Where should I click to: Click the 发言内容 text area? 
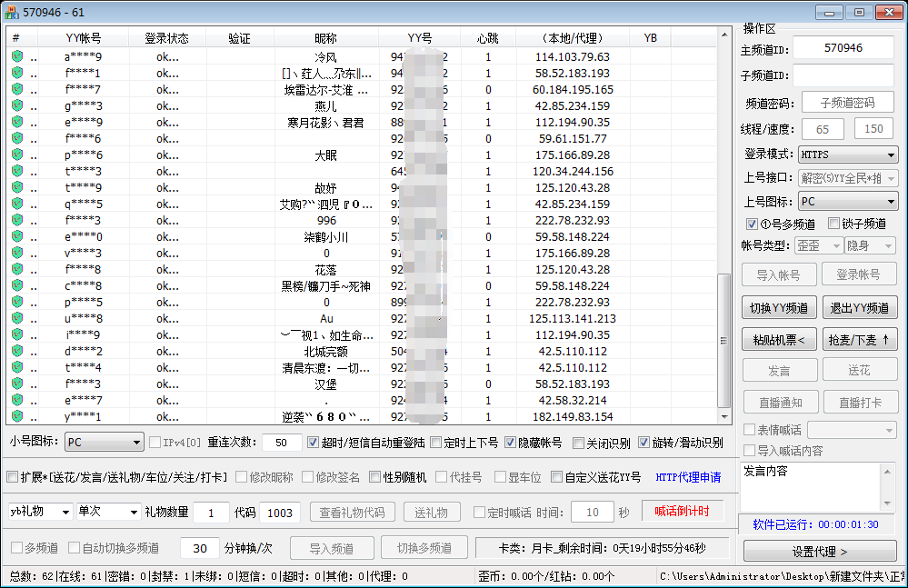pyautogui.click(x=812, y=487)
